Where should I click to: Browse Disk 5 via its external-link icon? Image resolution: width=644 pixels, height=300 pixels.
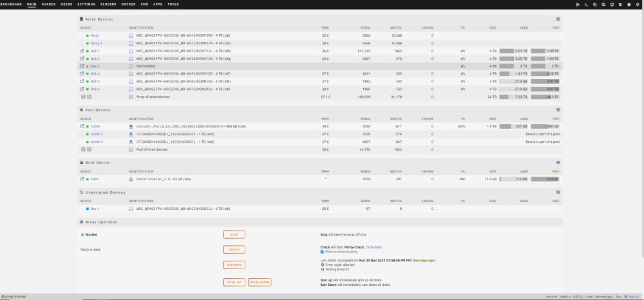click(82, 81)
